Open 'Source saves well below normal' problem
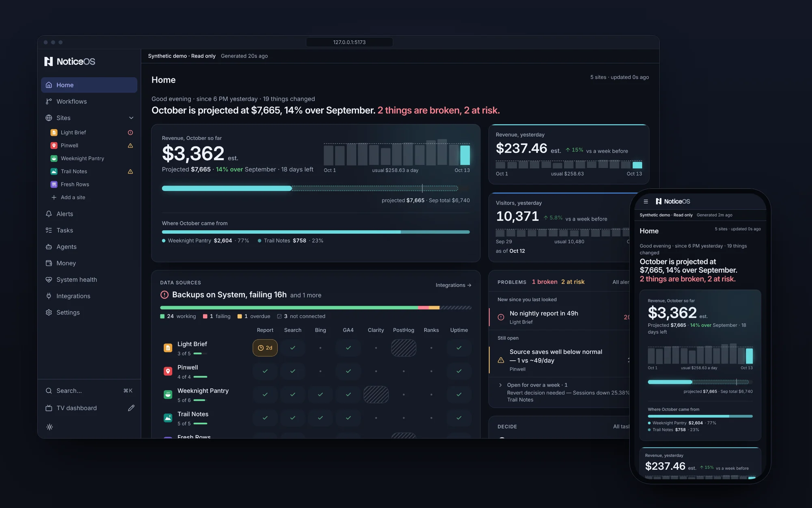The width and height of the screenshot is (812, 508). [x=559, y=360]
